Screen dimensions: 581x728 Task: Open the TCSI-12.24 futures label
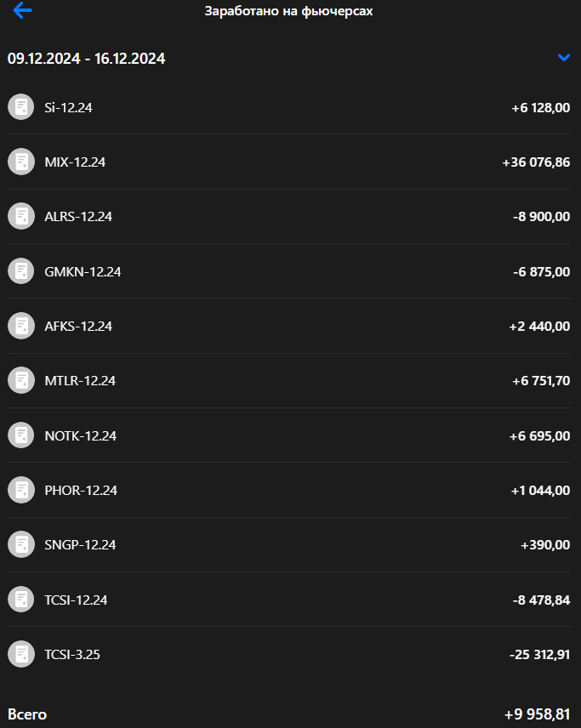(x=76, y=600)
